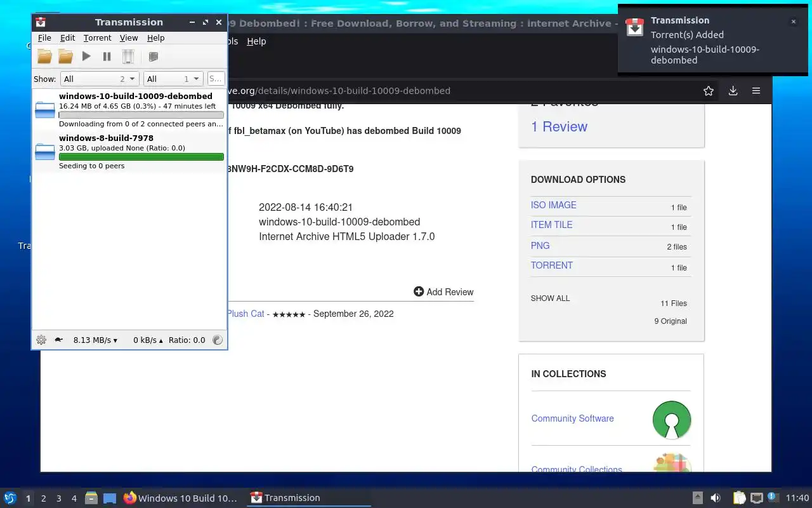Switch to Firefox 'Windows 10 Build 10...' taskbar button
This screenshot has width=812, height=508.
coord(180,498)
